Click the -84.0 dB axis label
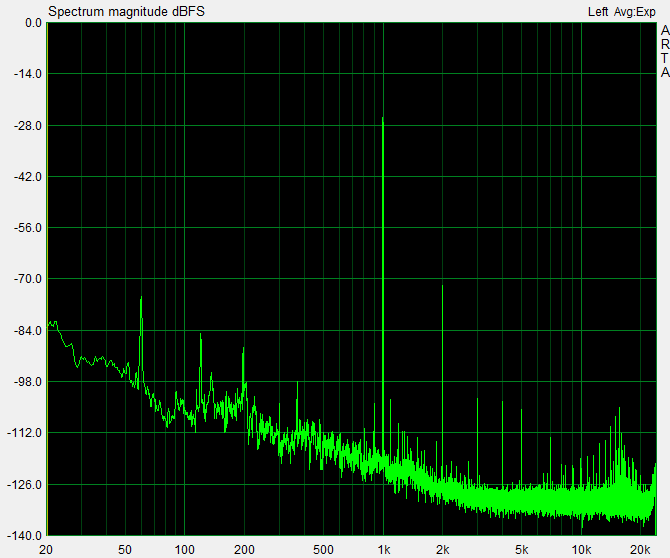The image size is (670, 558). click(x=28, y=331)
